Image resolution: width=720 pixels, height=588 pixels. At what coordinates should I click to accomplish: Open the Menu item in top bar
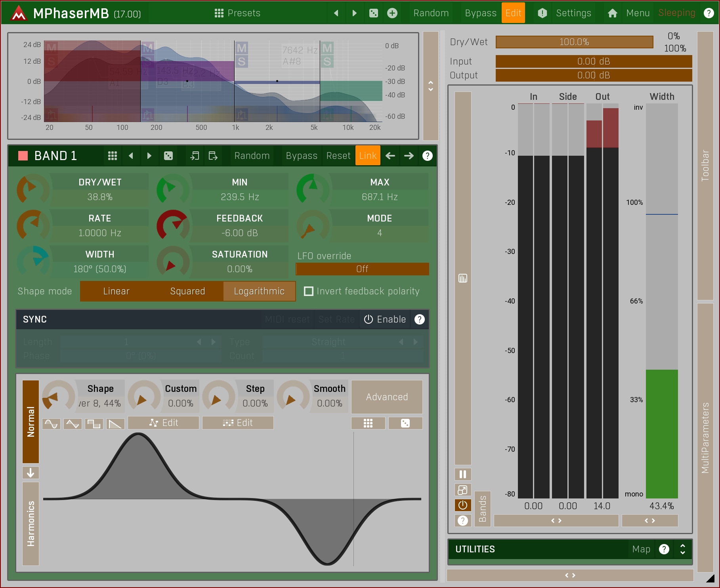tap(638, 13)
